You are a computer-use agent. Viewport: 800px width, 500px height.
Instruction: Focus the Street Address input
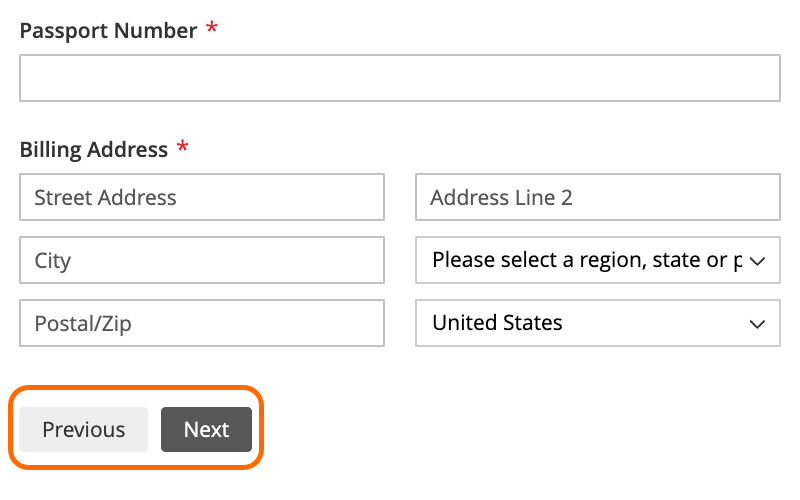pyautogui.click(x=201, y=197)
